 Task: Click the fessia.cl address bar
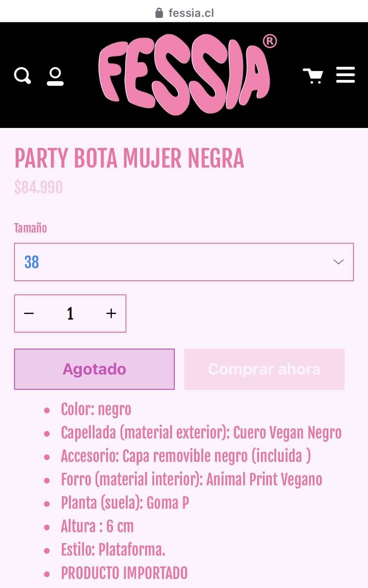click(x=191, y=12)
